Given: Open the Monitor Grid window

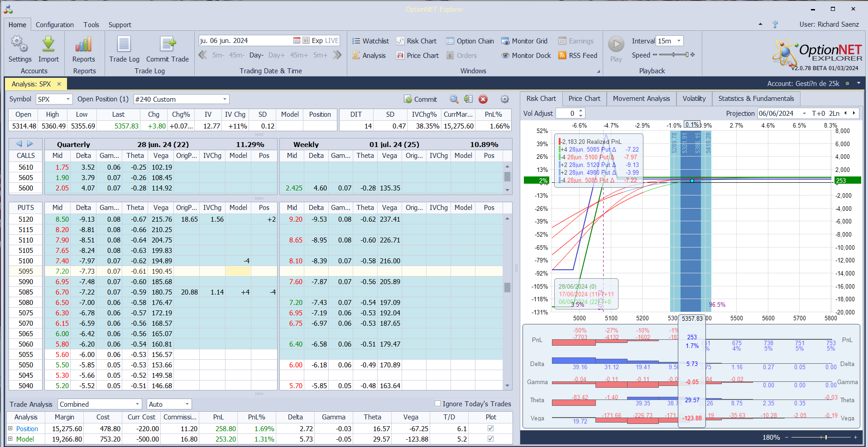Looking at the screenshot, I should 524,41.
